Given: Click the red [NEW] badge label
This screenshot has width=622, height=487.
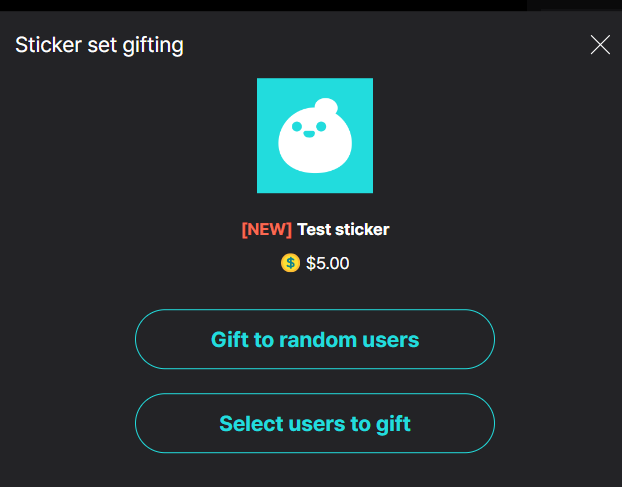Looking at the screenshot, I should pyautogui.click(x=267, y=229).
